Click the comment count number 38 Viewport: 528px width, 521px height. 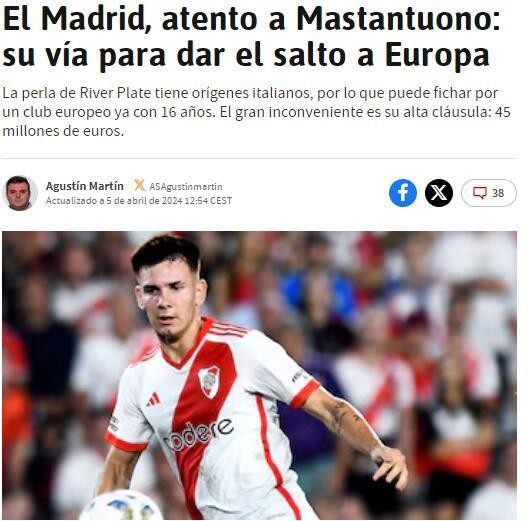coord(498,193)
